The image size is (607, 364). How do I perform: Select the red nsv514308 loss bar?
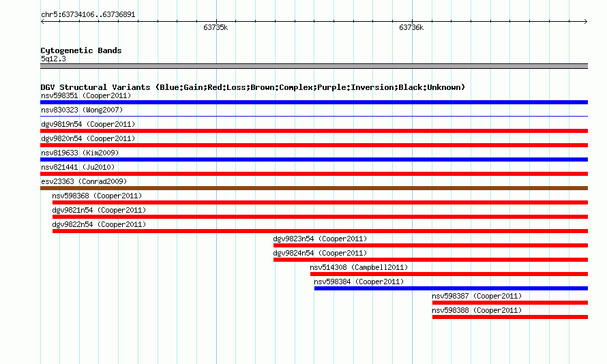[449, 274]
